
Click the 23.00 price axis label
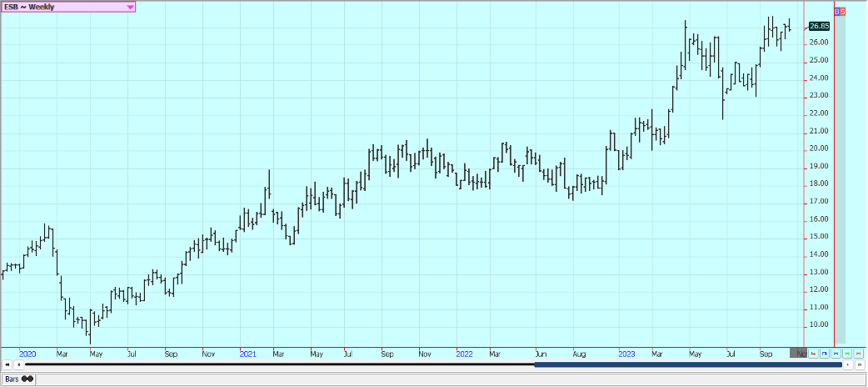[x=818, y=95]
